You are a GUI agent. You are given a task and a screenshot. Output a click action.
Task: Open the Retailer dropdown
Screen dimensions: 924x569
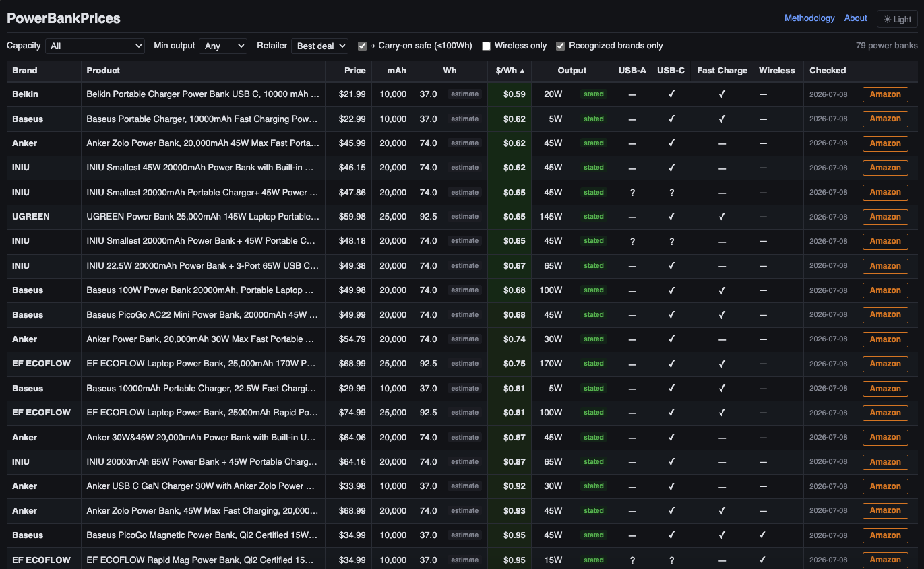click(x=319, y=46)
